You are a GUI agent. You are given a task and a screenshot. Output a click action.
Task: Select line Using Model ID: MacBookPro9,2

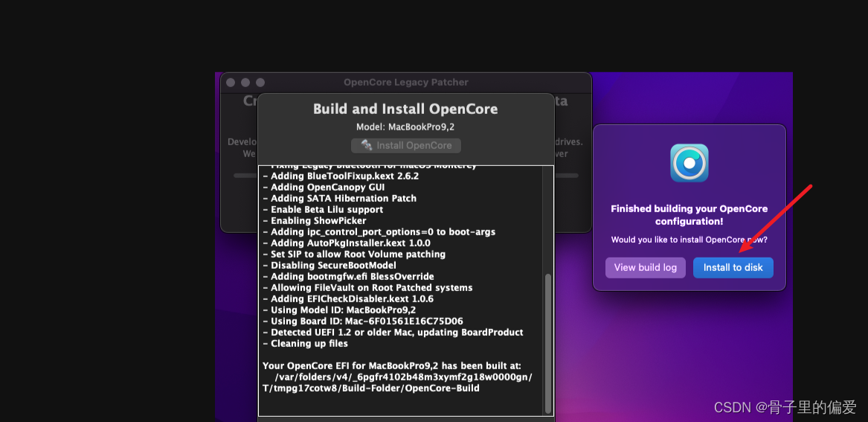point(339,310)
